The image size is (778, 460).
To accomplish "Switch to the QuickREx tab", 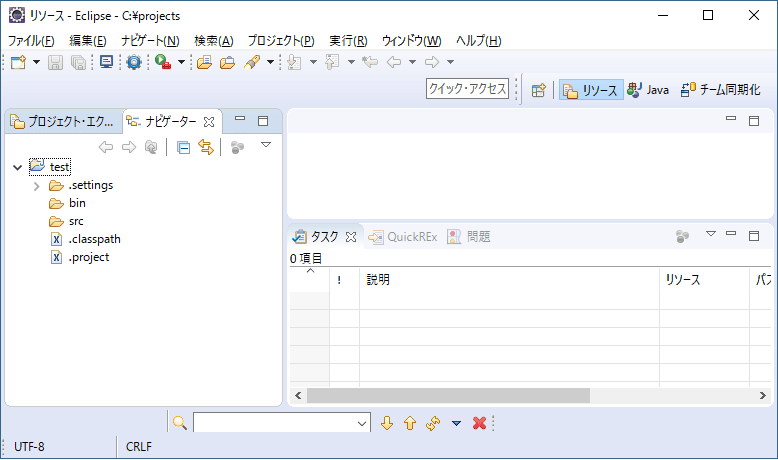I will [x=403, y=237].
